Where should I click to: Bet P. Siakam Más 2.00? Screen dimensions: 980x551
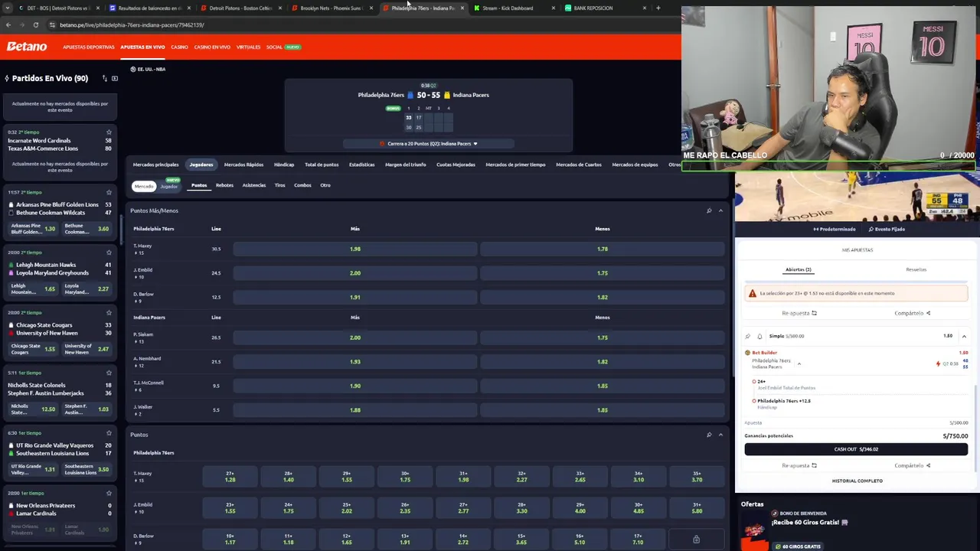[355, 337]
